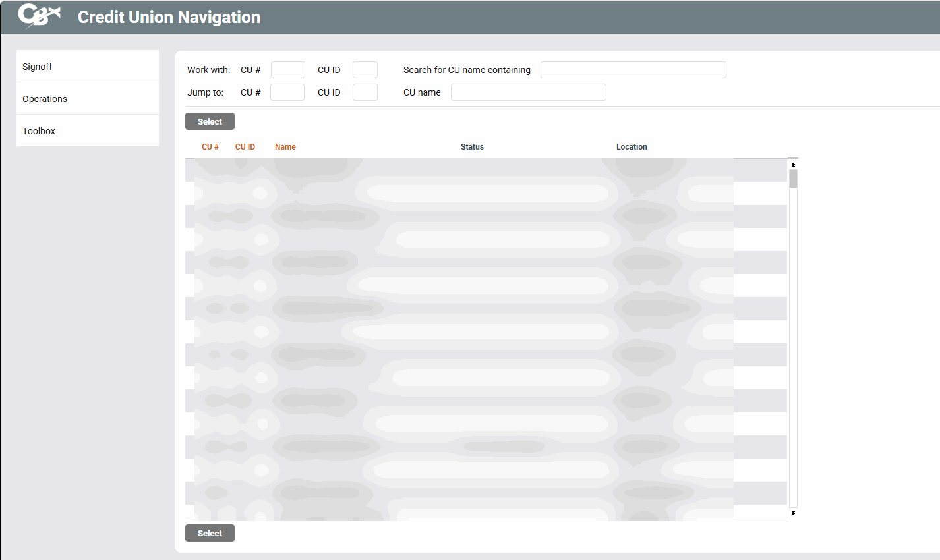
Task: Click the scroll-down arrow of the list
Action: [x=793, y=513]
